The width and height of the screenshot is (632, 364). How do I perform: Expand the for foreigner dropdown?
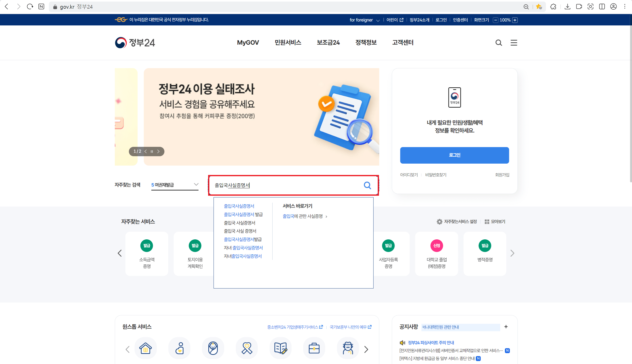click(364, 20)
